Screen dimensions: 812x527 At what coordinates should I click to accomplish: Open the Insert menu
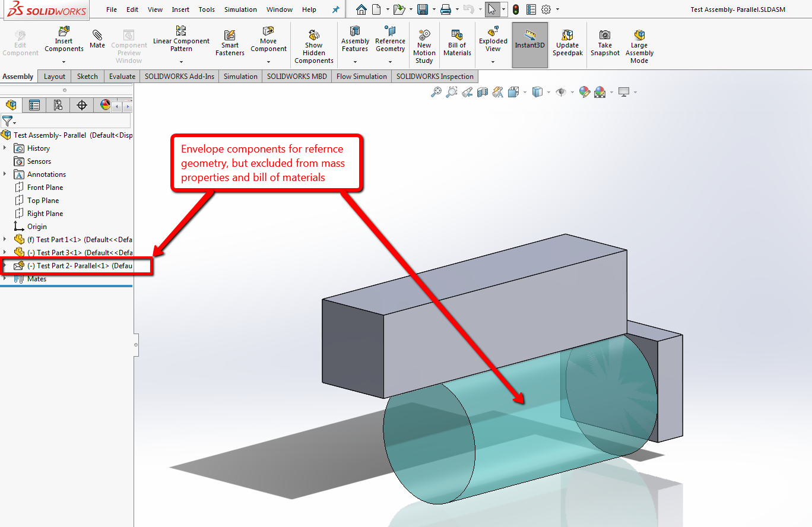click(x=180, y=9)
